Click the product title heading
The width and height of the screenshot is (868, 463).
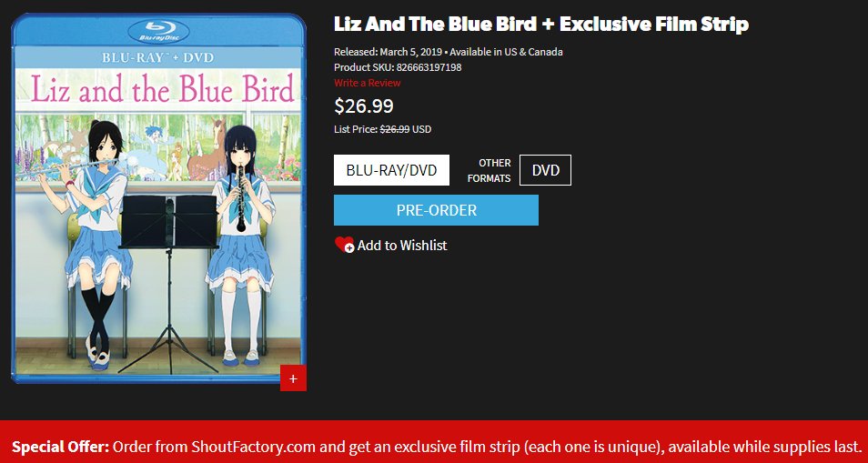(x=540, y=25)
